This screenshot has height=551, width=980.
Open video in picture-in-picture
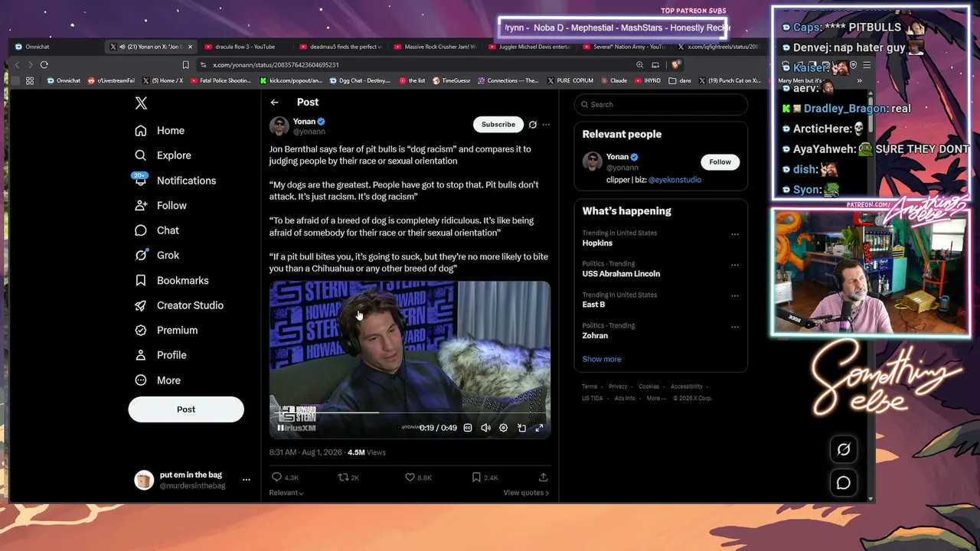tap(521, 428)
